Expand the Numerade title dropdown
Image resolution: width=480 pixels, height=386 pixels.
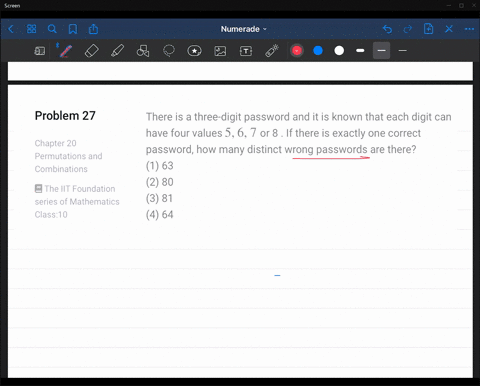tap(244, 29)
